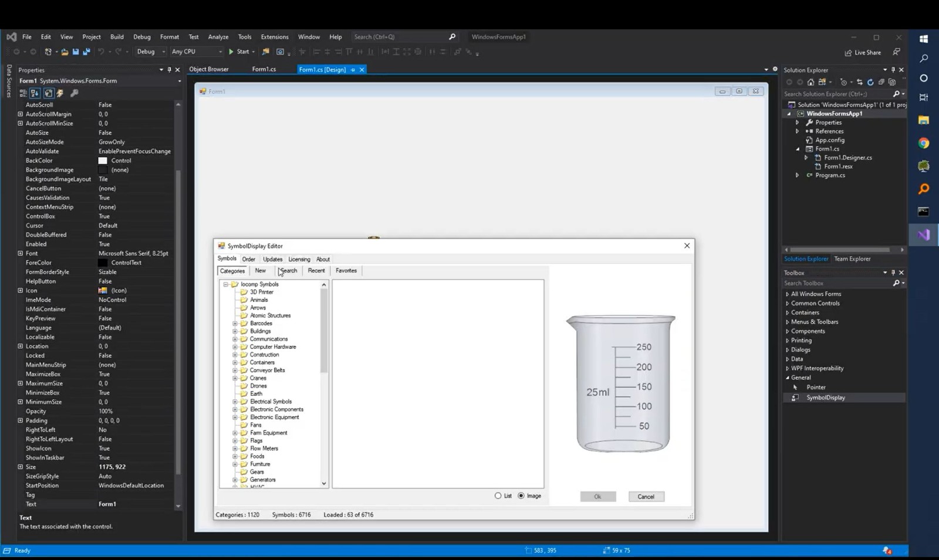Expand the Containers folder in the symbol tree
The height and width of the screenshot is (560, 939).
click(x=235, y=362)
